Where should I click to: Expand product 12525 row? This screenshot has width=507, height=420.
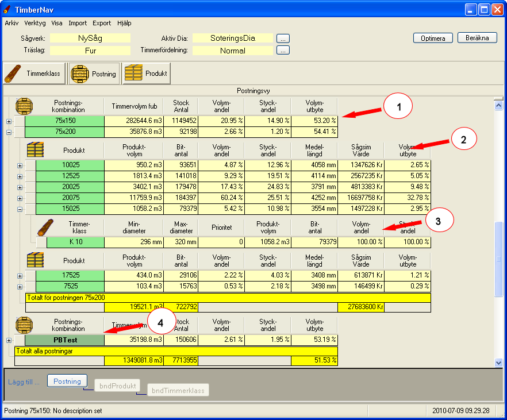coord(20,177)
